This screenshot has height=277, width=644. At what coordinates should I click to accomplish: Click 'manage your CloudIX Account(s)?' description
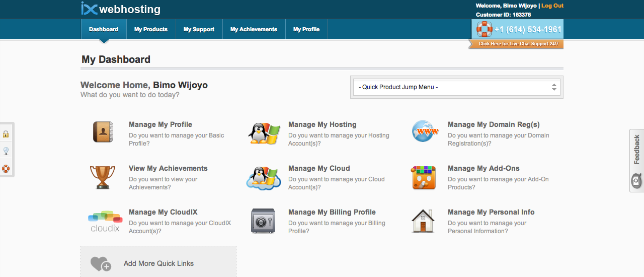click(180, 227)
